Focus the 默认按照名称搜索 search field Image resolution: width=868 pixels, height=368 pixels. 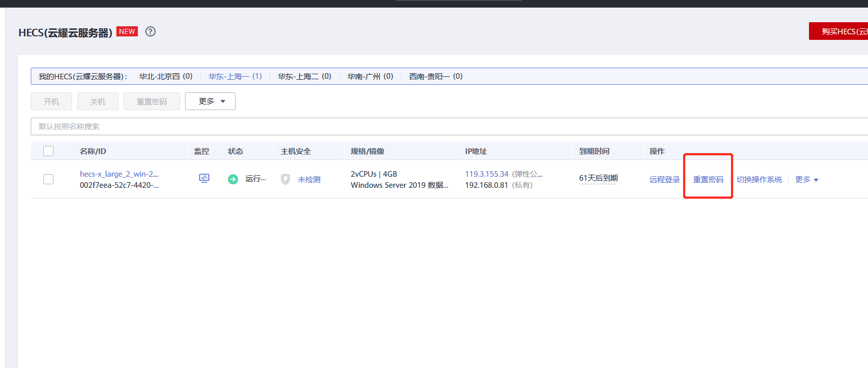tap(449, 126)
